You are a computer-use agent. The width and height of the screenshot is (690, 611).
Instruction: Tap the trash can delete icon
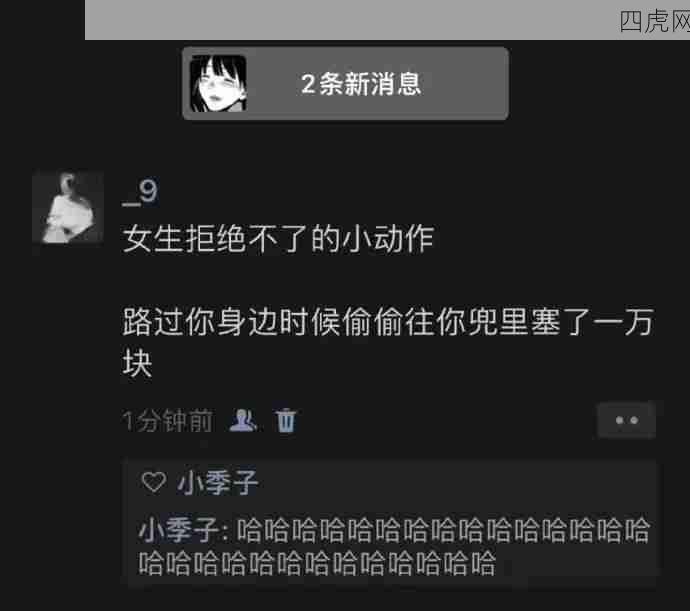click(x=286, y=421)
